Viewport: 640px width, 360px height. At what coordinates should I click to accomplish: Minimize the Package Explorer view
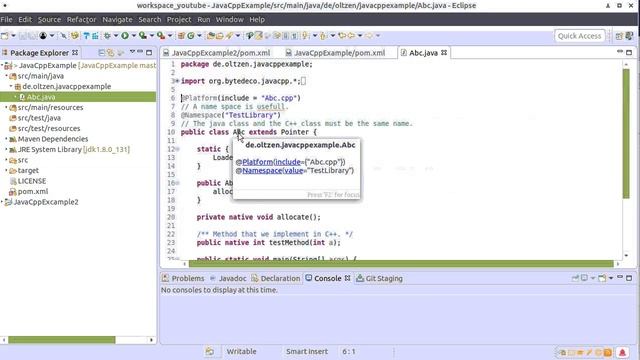[x=140, y=52]
